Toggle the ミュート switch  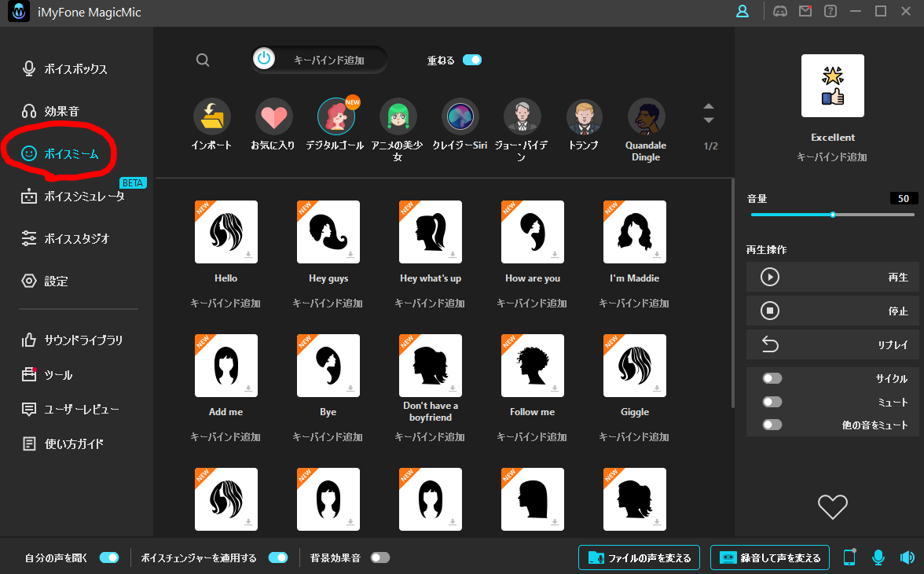tap(772, 402)
